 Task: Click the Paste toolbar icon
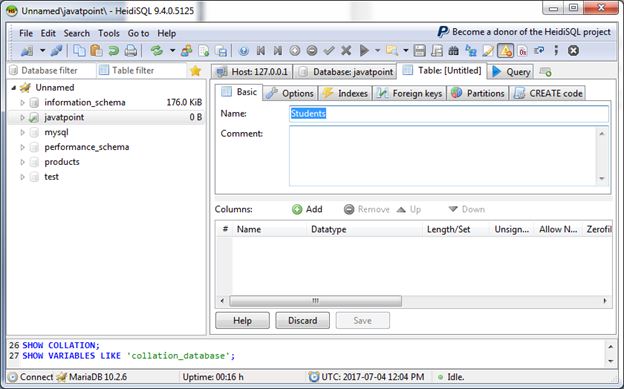click(97, 51)
